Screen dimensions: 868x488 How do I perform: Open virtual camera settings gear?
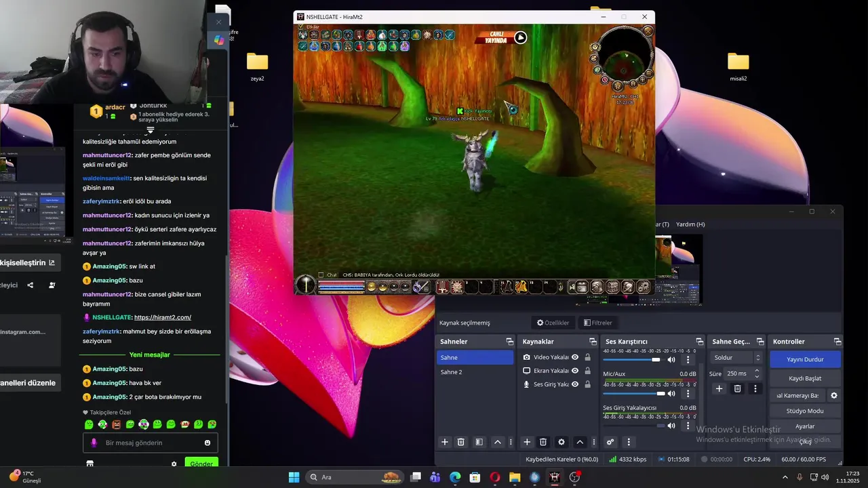(x=834, y=395)
